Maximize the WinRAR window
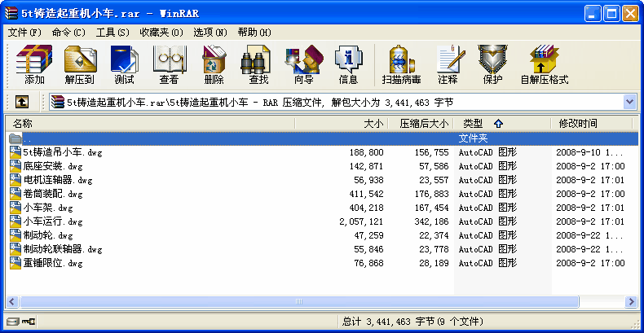 coord(611,14)
